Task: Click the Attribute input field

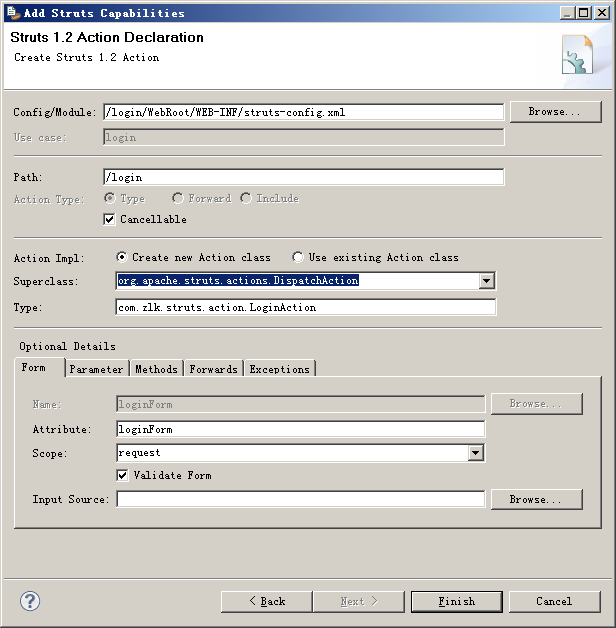Action: point(301,429)
